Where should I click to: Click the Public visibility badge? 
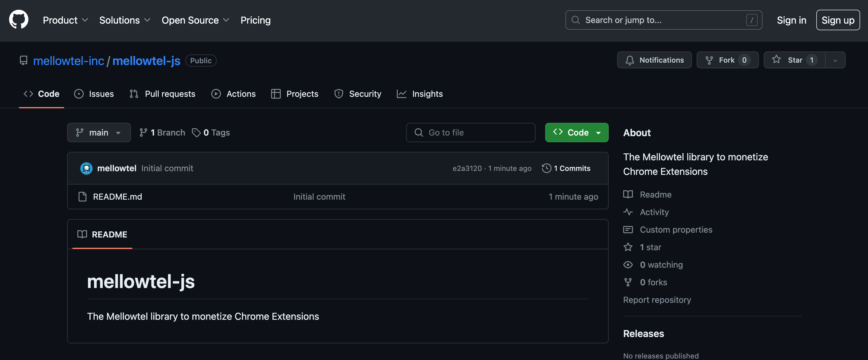point(200,61)
